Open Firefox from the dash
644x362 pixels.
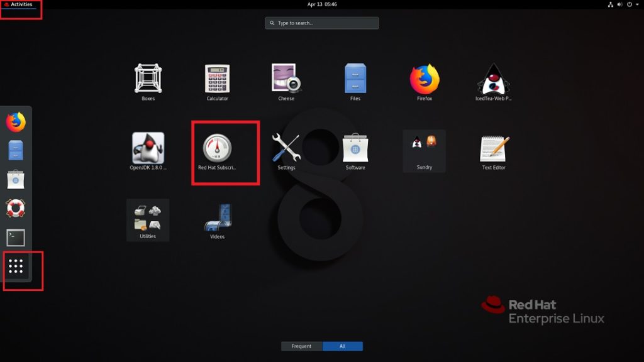[16, 122]
